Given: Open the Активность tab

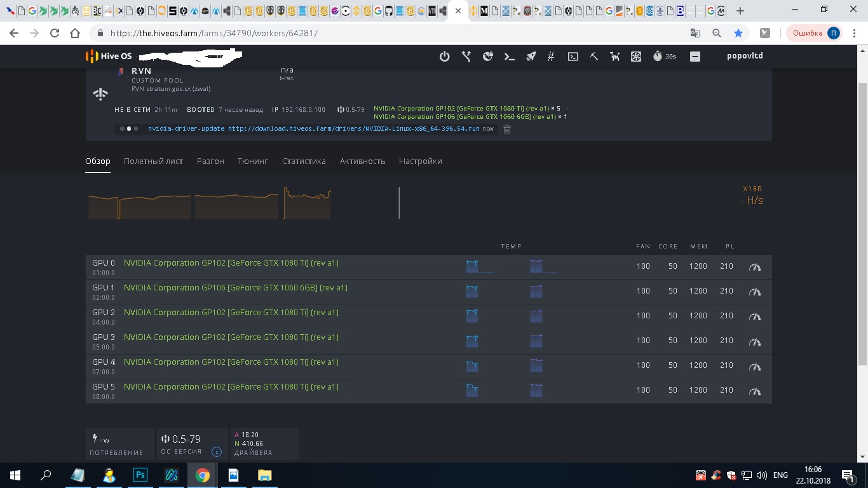Looking at the screenshot, I should pos(362,161).
